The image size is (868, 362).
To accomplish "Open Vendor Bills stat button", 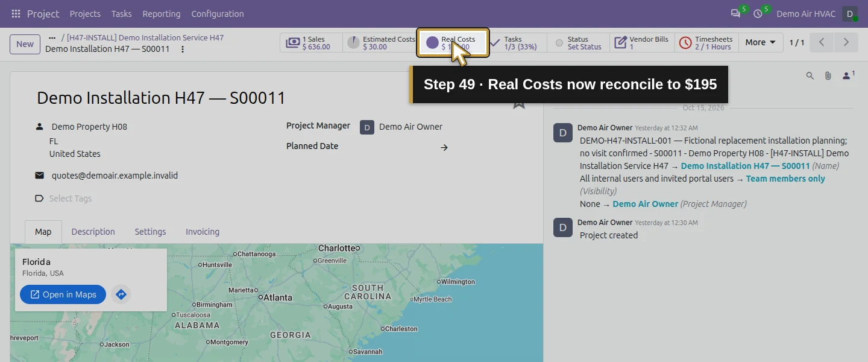I will pyautogui.click(x=642, y=42).
